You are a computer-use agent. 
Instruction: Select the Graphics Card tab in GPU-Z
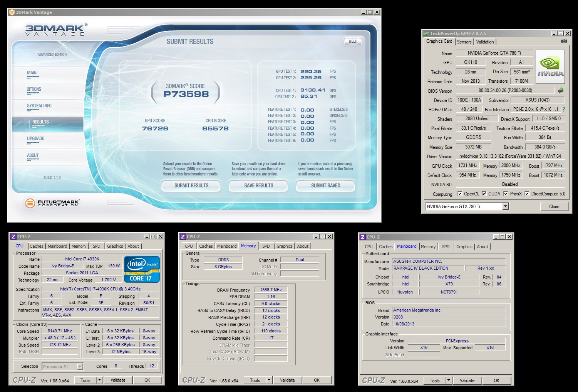439,41
